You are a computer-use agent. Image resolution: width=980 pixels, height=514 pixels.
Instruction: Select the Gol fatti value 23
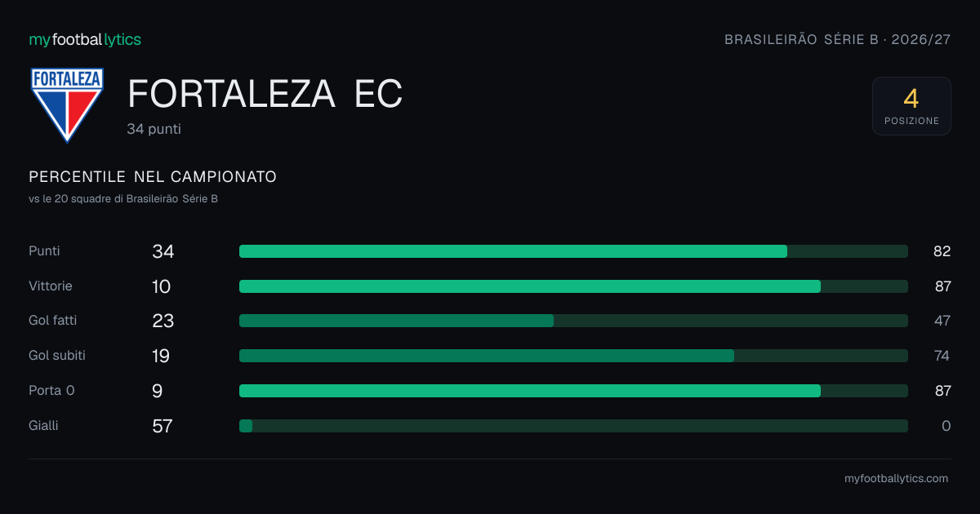click(x=163, y=321)
